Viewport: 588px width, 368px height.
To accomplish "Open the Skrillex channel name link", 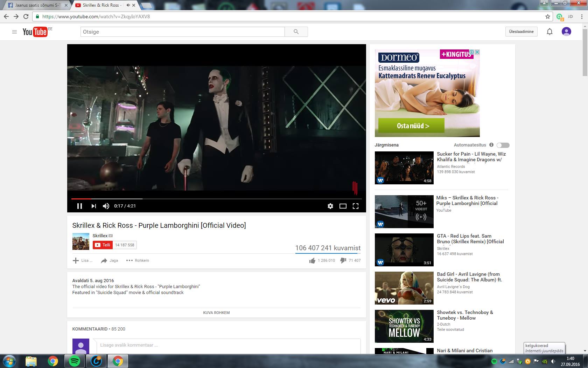I will coord(100,236).
